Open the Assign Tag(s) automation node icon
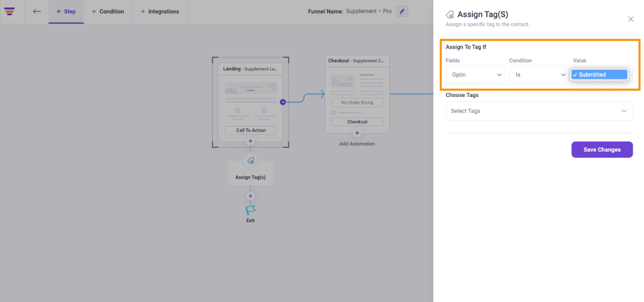 click(x=250, y=160)
